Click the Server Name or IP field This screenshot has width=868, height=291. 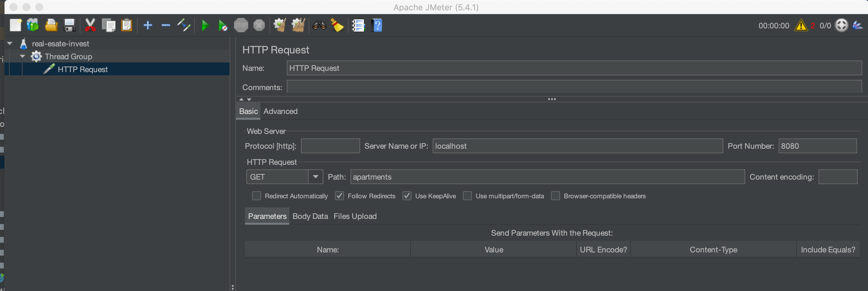(578, 146)
